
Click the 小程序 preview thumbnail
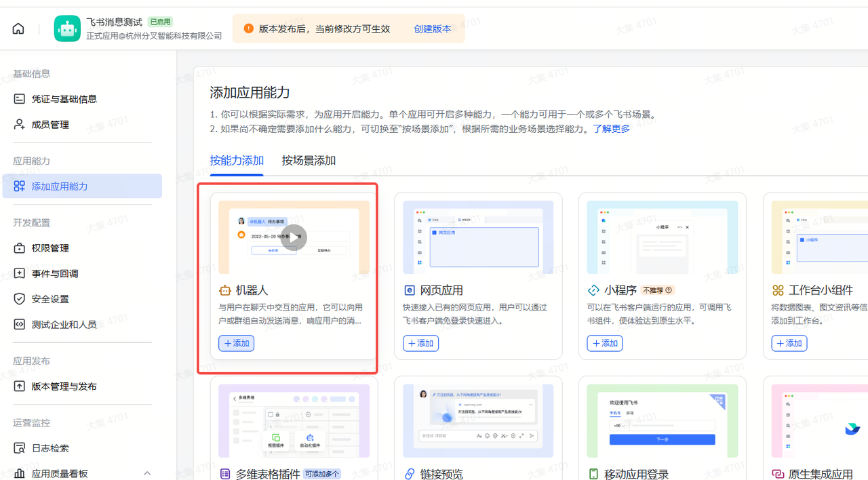[662, 237]
